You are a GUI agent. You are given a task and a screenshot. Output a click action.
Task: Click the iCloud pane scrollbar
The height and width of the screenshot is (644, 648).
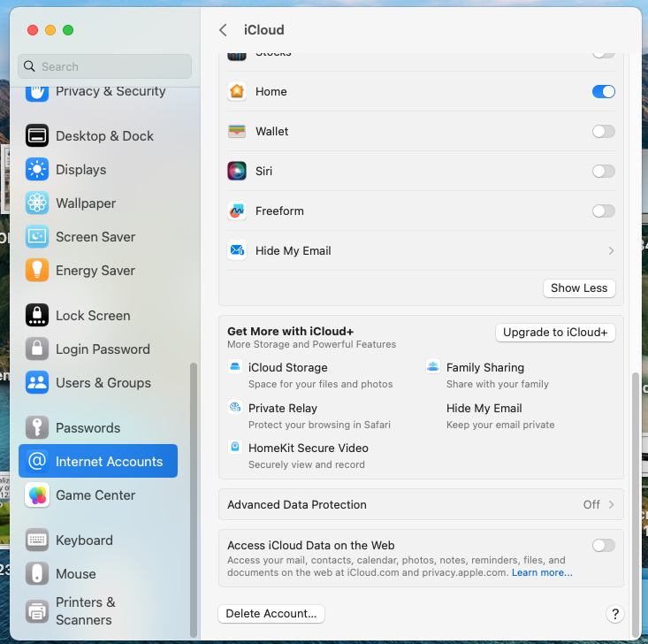click(x=636, y=505)
